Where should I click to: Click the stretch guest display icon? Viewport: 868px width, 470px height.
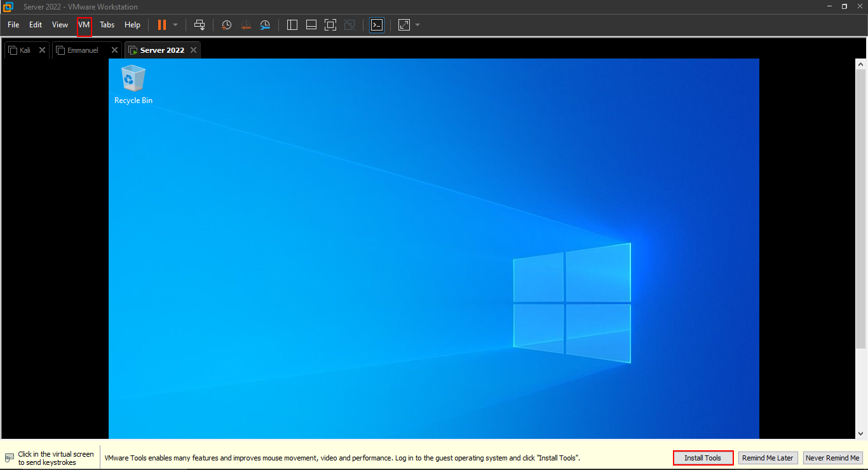[404, 25]
